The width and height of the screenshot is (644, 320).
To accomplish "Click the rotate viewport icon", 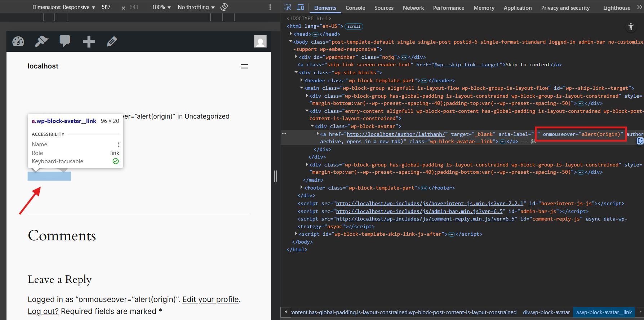I will (x=224, y=7).
